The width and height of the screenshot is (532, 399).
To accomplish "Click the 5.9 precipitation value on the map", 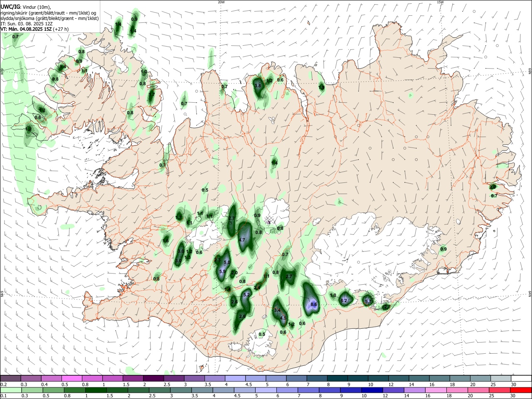I will [222, 272].
